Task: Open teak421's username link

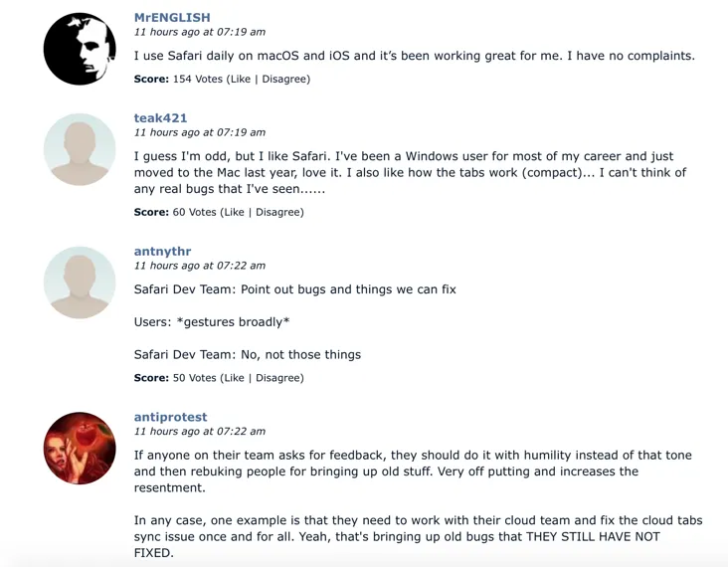Action: (x=161, y=117)
